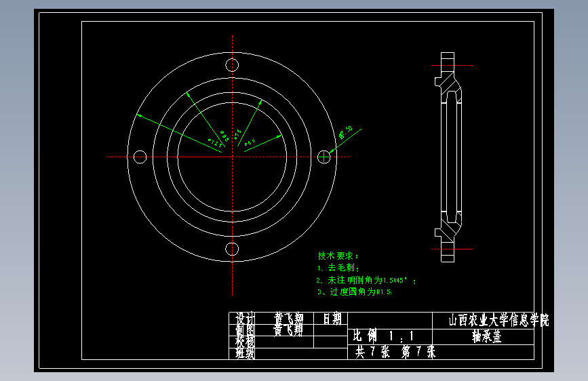Click the '技术要求：' heading text
Image resolution: width=588 pixels, height=381 pixels.
coord(338,256)
